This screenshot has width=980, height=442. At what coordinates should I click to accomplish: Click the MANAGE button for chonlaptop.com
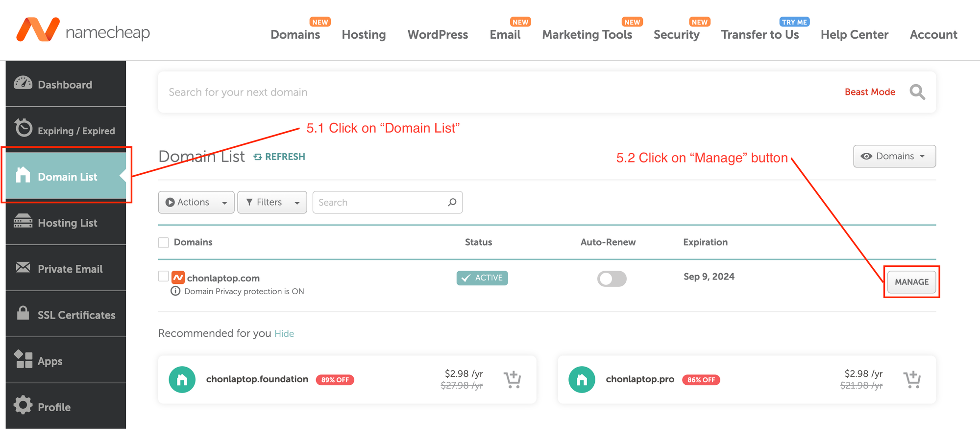click(x=911, y=282)
